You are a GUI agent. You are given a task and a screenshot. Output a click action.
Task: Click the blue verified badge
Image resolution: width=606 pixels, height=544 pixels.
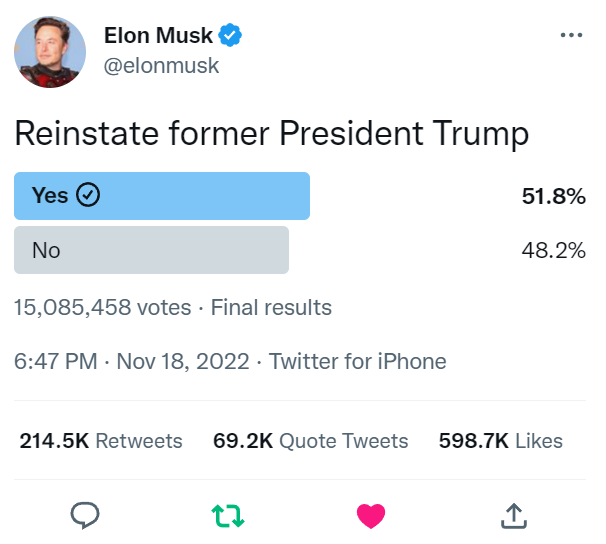point(230,35)
